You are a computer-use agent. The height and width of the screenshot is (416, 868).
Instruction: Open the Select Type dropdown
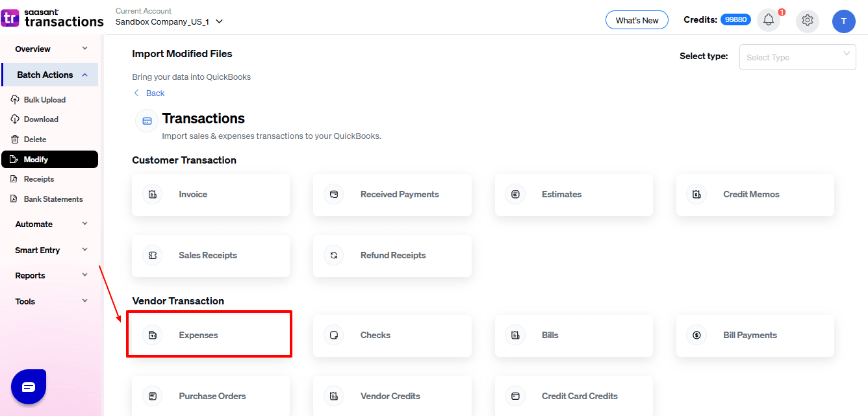797,57
